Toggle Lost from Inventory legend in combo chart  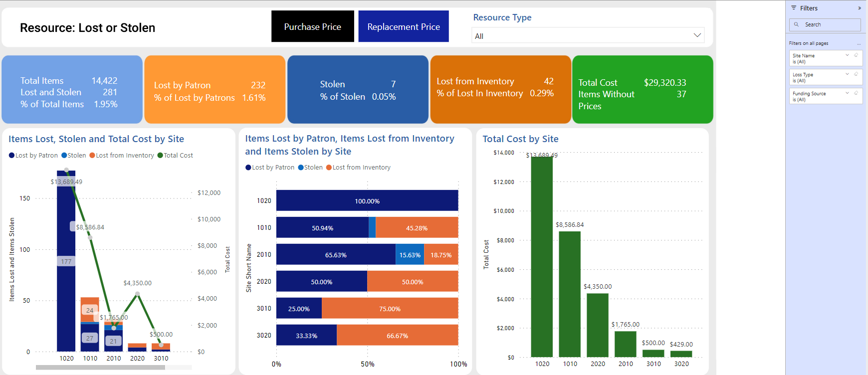coord(122,156)
